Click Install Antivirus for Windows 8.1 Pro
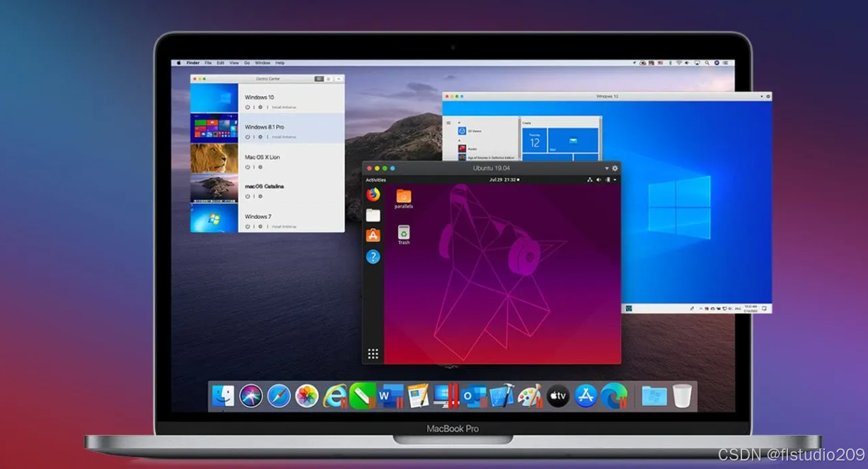Screen dimensions: 868x469 tap(284, 137)
